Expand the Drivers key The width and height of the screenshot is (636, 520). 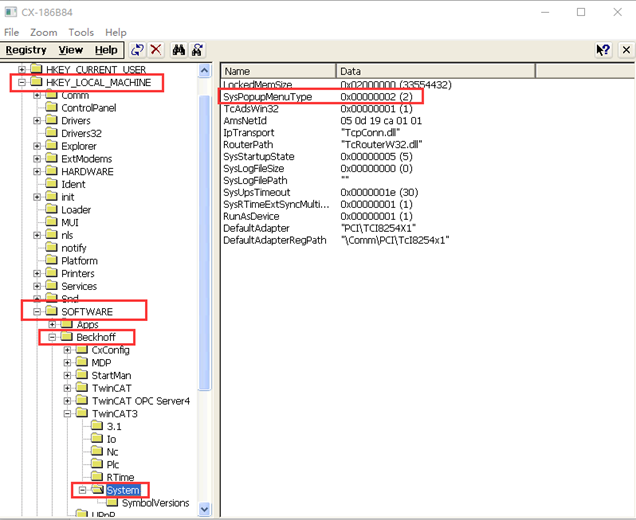37,120
